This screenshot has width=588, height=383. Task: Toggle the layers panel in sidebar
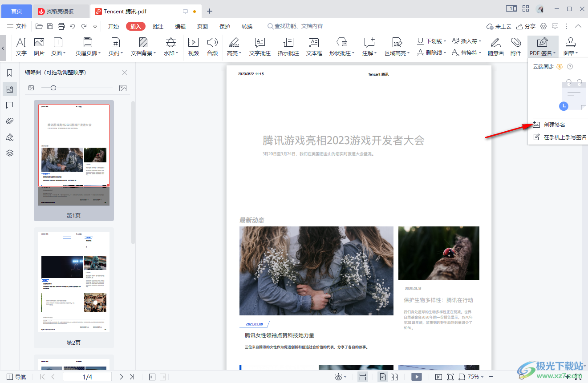coord(10,153)
